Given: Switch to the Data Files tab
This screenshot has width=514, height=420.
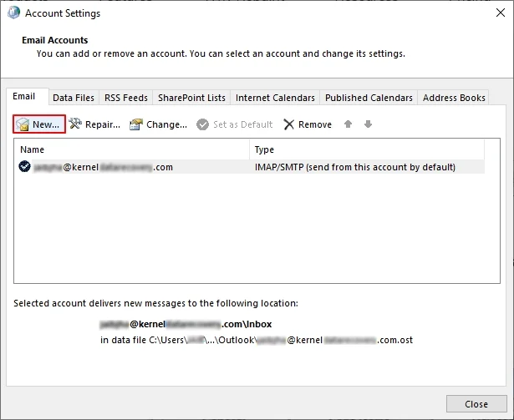Looking at the screenshot, I should tap(74, 98).
